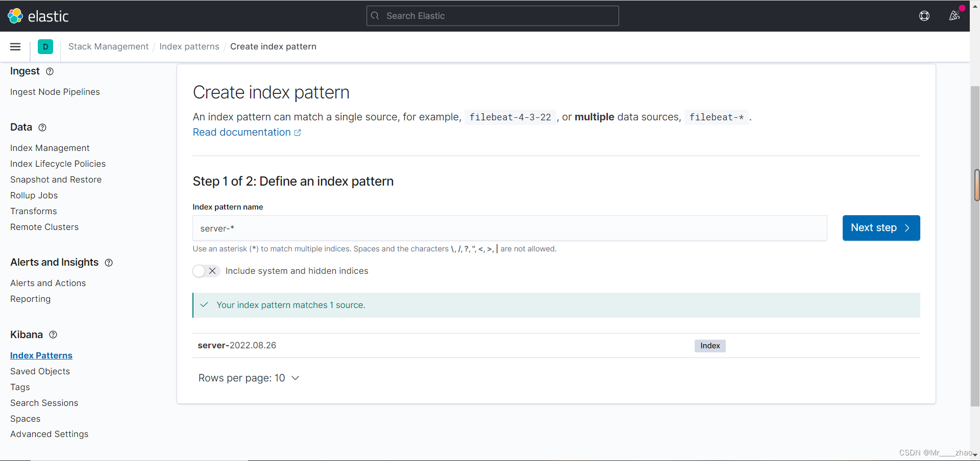This screenshot has height=461, width=980.
Task: Open Search Sessions
Action: [x=44, y=403]
